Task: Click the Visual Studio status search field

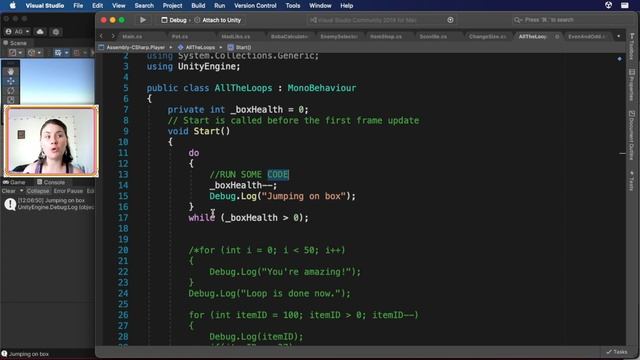Action: click(x=381, y=20)
